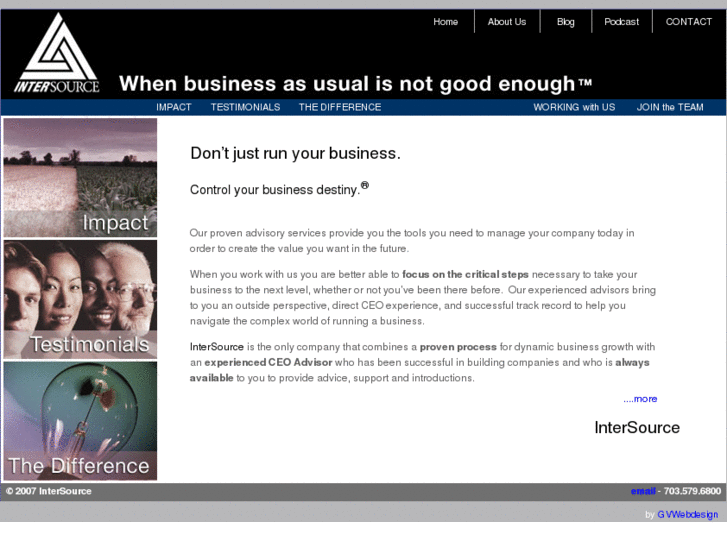727x545 pixels.
Task: Go to About Us page
Action: (x=507, y=22)
